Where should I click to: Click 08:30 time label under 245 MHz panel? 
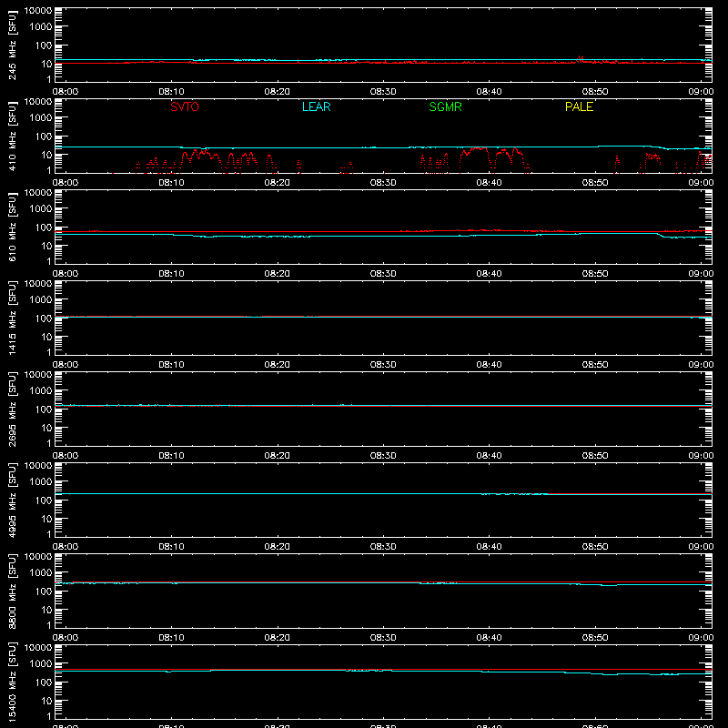point(383,92)
